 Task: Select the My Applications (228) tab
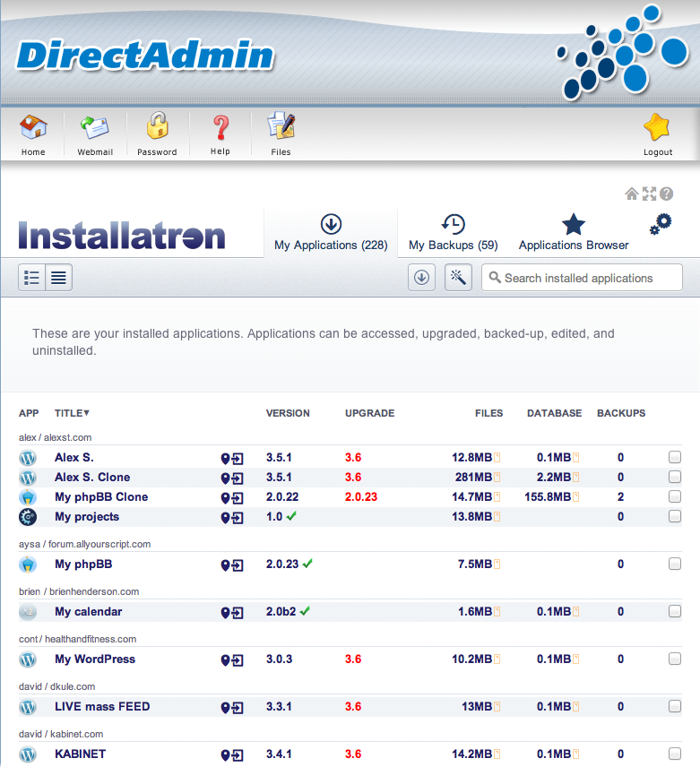tap(331, 232)
